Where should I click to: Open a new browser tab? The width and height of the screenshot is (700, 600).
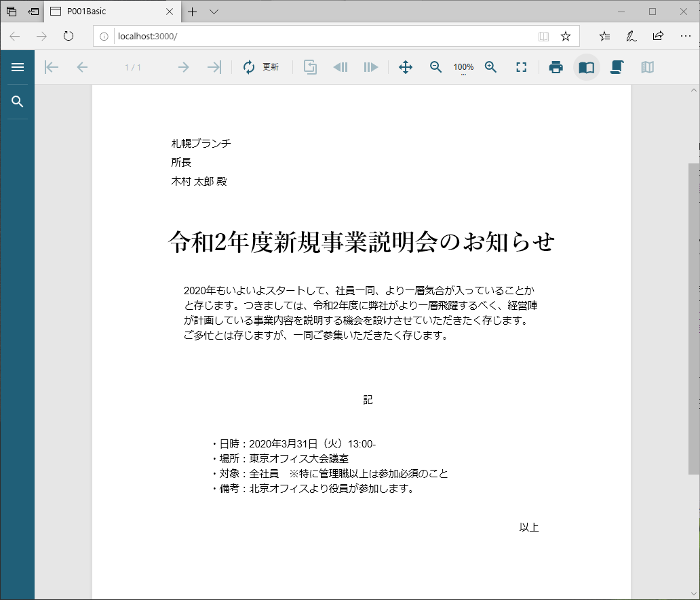pos(193,12)
